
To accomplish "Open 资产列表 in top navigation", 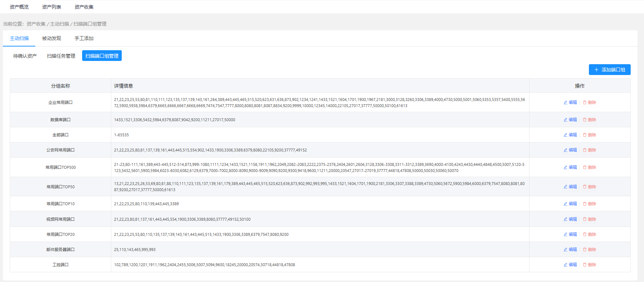I will point(52,7).
